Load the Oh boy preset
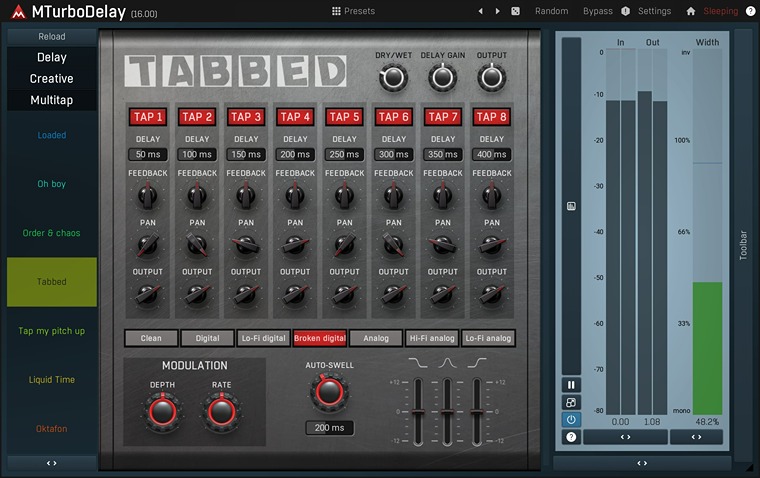The image size is (760, 478). coord(52,184)
